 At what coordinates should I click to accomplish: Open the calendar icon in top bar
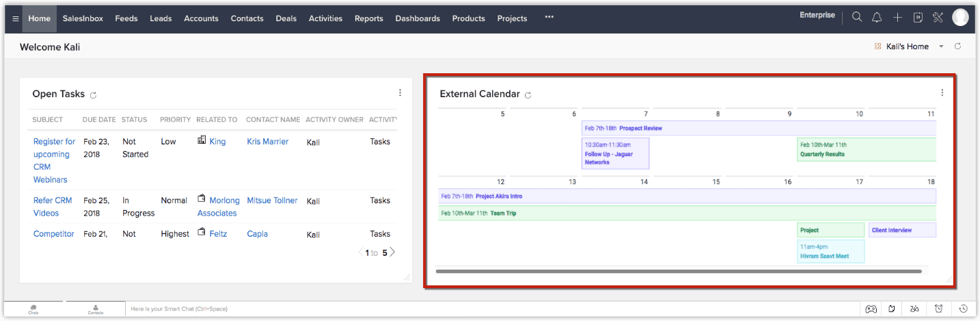pyautogui.click(x=918, y=18)
